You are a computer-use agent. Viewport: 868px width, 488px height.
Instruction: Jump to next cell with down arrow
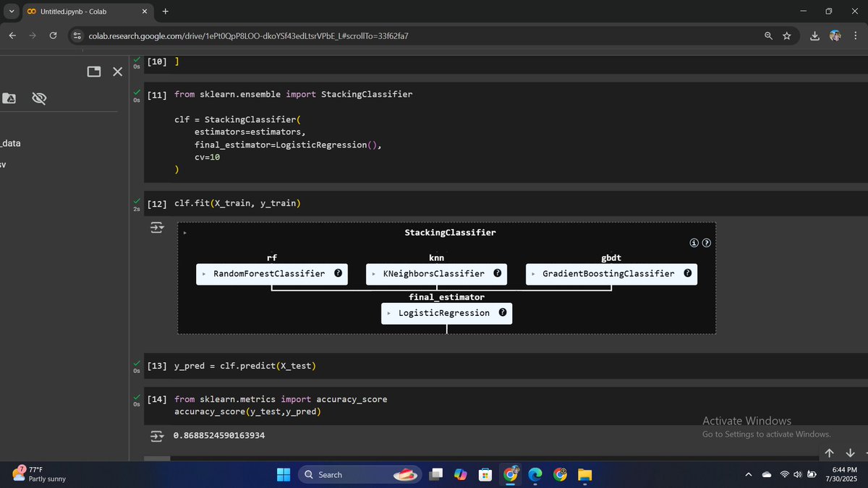point(850,453)
